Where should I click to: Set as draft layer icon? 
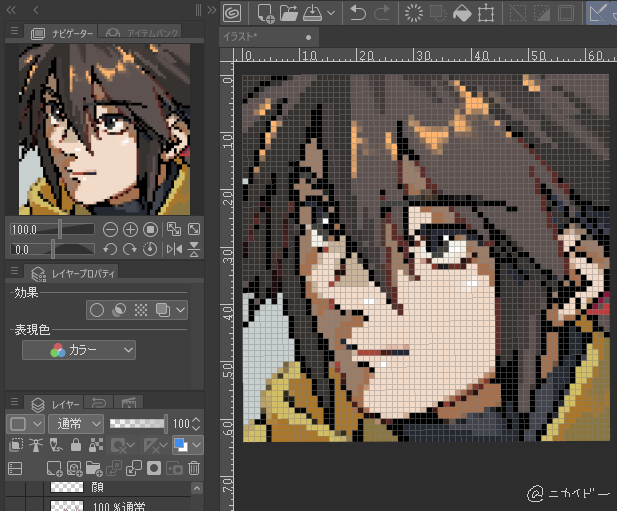(56, 445)
